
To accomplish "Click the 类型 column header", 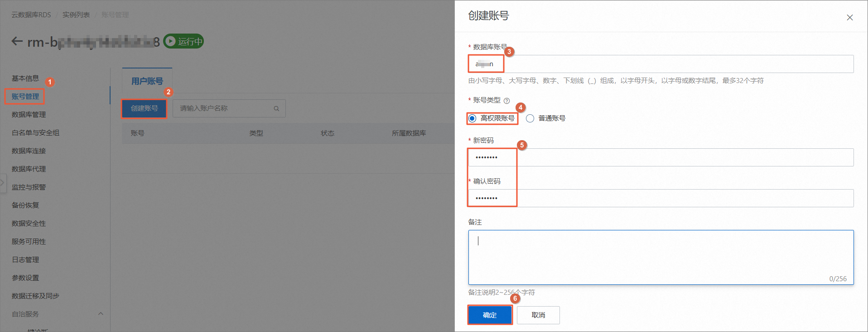I will [256, 133].
